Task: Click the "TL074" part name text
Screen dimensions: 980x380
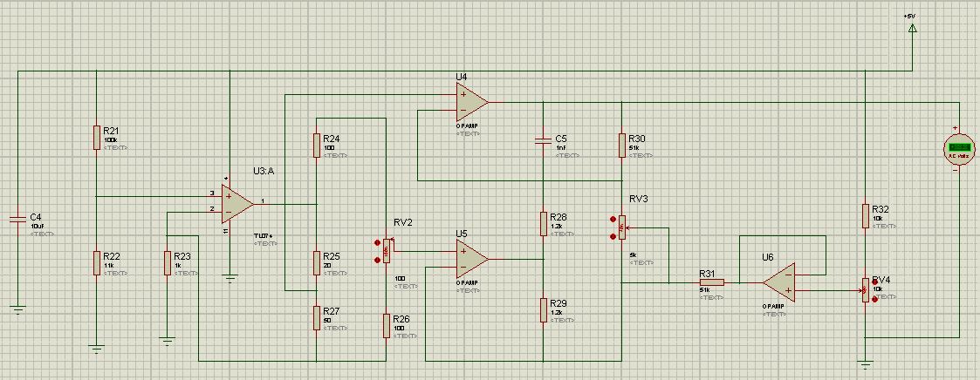Action: click(264, 235)
